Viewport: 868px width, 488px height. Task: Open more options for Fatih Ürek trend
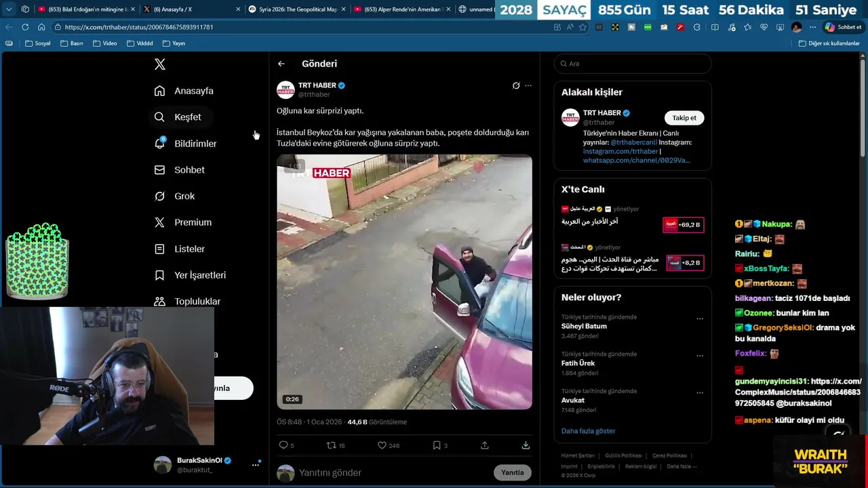(x=700, y=356)
